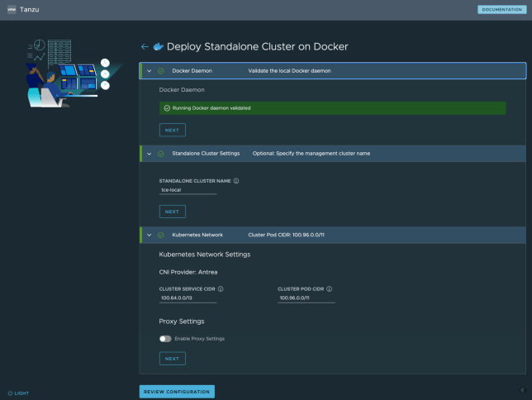Click Next in Kubernetes Network section
The width and height of the screenshot is (532, 400).
[173, 359]
